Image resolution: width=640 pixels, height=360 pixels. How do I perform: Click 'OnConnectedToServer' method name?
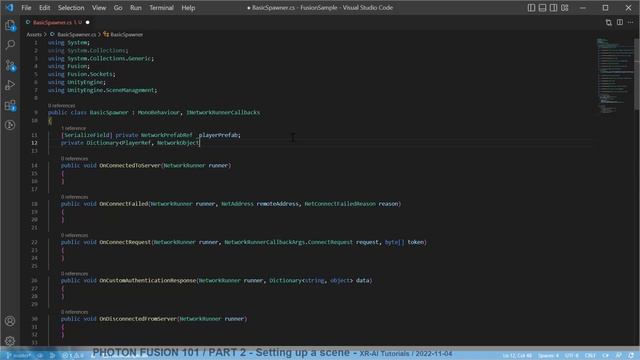click(x=130, y=165)
